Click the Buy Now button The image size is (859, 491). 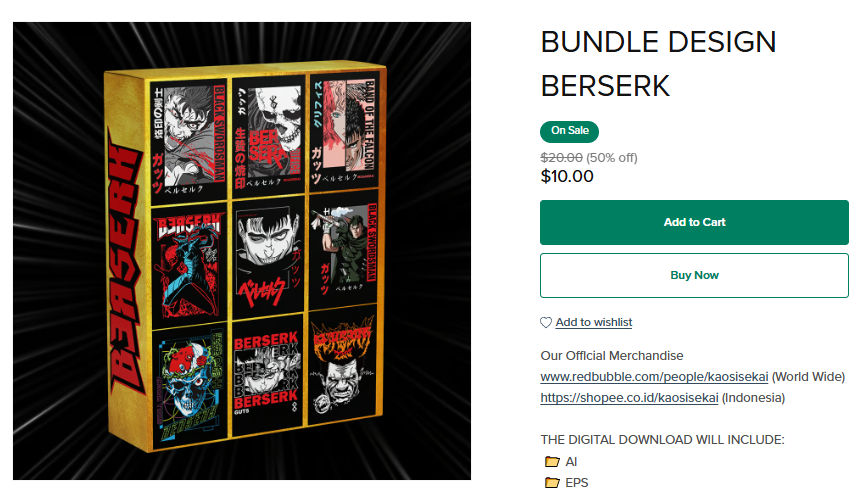[694, 275]
